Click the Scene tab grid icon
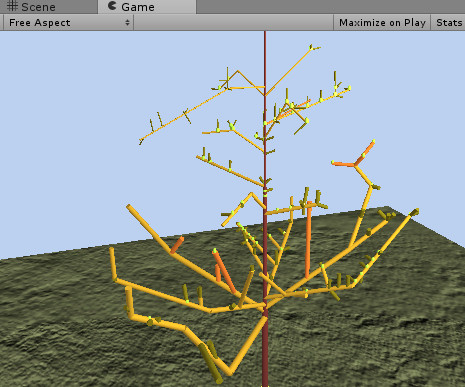 (x=12, y=6)
